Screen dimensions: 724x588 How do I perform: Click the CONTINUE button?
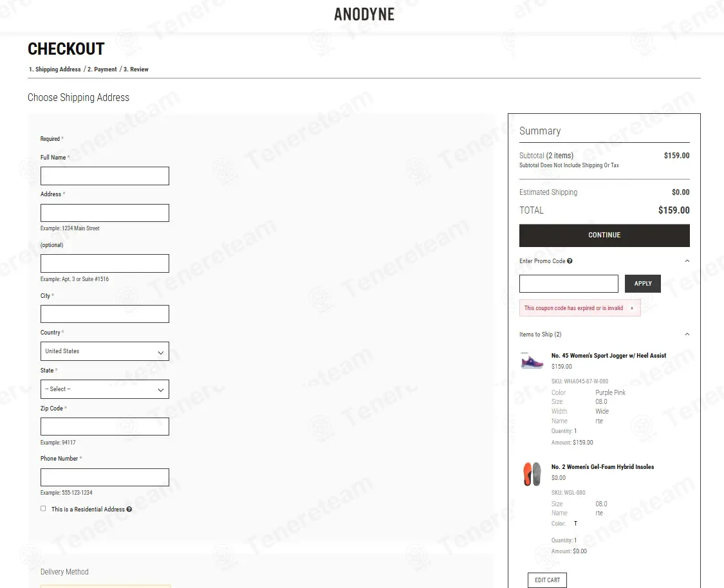click(604, 235)
